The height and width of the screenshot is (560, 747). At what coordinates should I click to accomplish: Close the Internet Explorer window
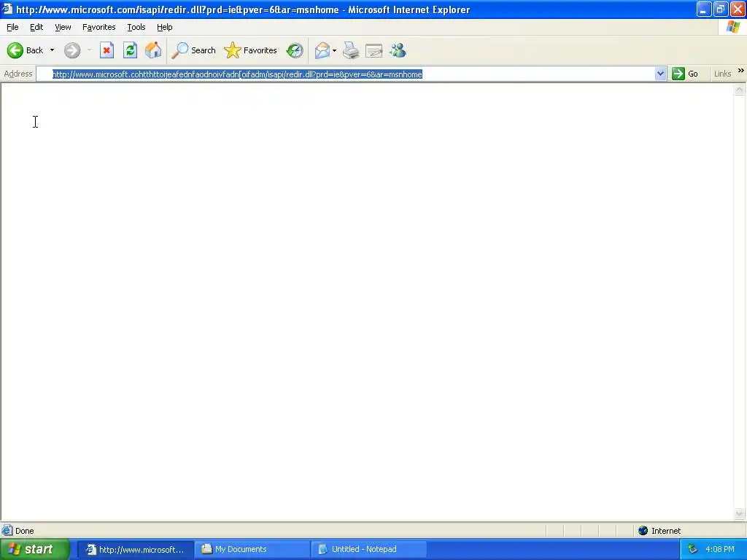coord(738,9)
